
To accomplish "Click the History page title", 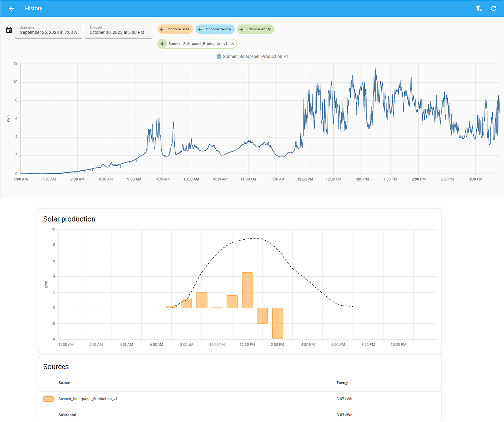I will (x=34, y=9).
